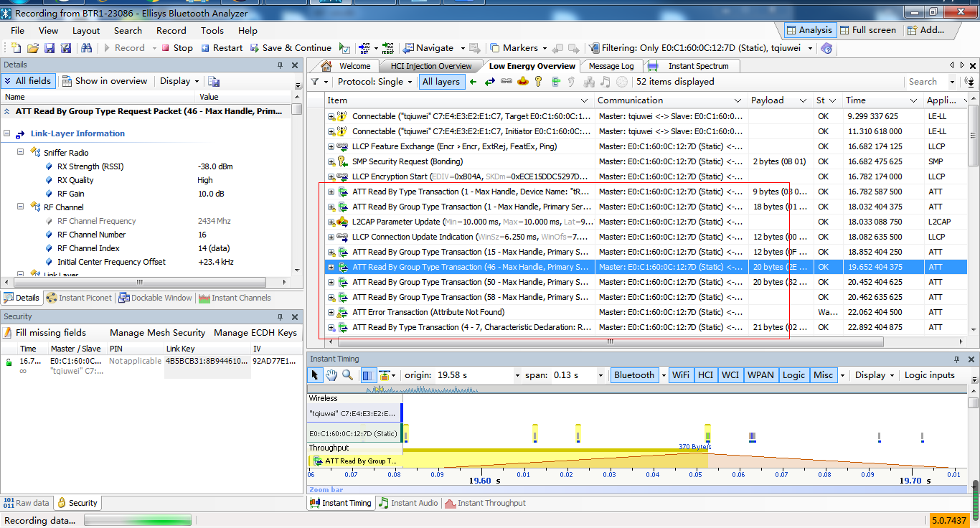Switch to Instant Channels tab

click(x=235, y=298)
